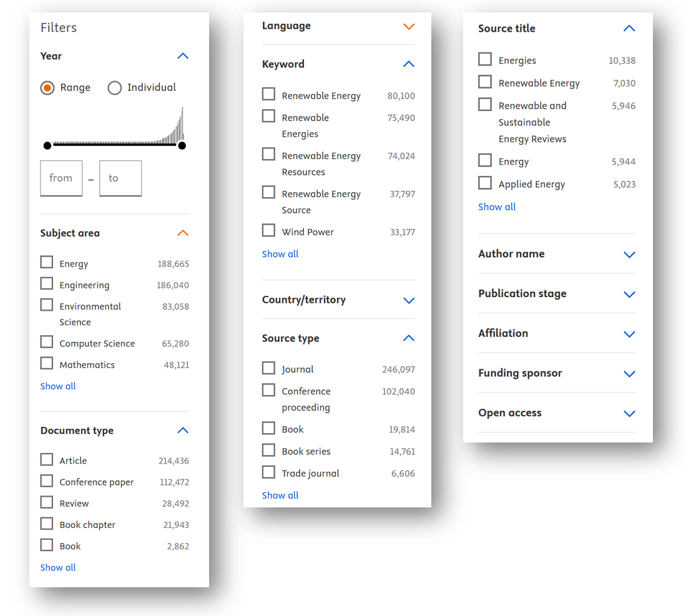Check the Energy subject area checkbox
The image size is (686, 616).
[x=47, y=262]
